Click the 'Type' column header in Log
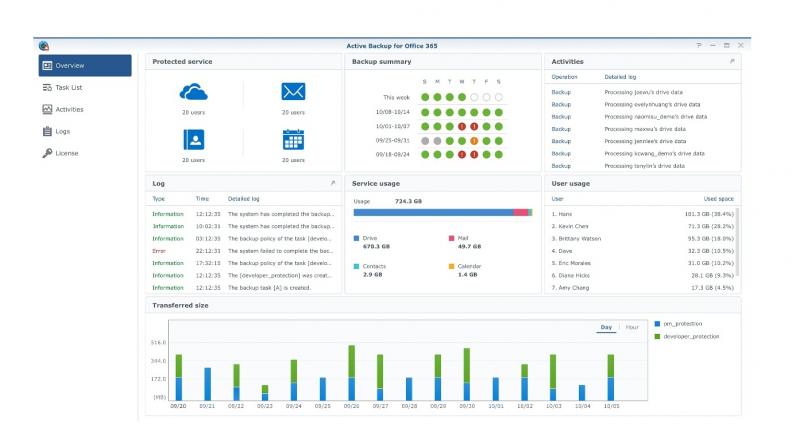 [159, 199]
